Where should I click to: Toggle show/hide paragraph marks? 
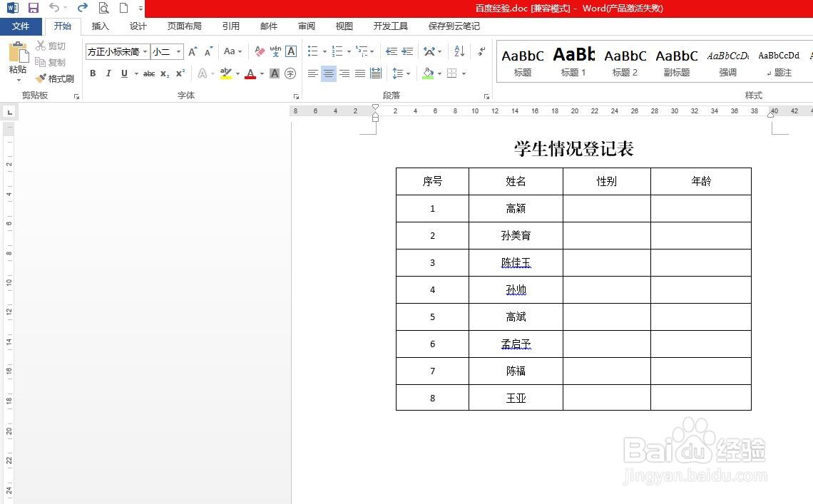(x=481, y=52)
